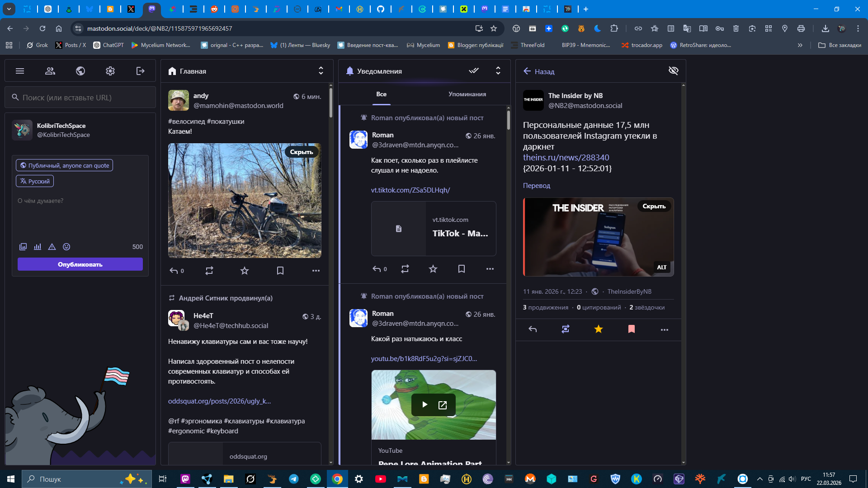This screenshot has width=868, height=488.
Task: Open emoji picker in compose box
Action: click(66, 247)
